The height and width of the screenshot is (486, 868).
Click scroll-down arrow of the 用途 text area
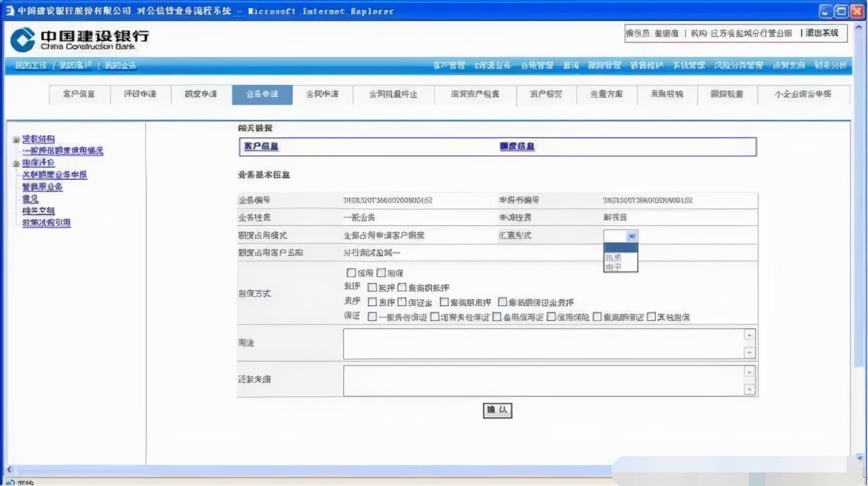point(749,352)
